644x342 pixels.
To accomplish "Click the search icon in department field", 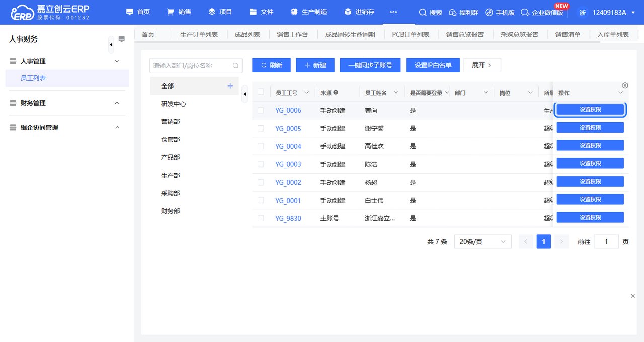I will click(x=235, y=65).
